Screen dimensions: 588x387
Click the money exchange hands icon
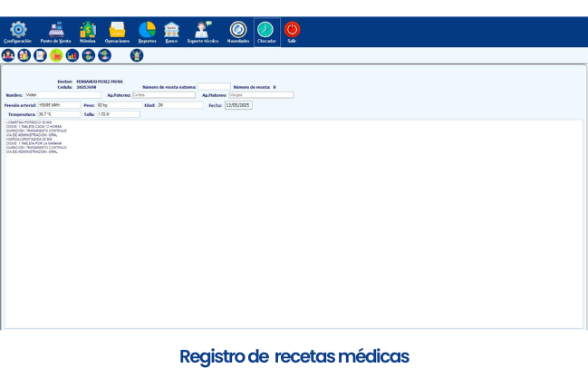89,55
